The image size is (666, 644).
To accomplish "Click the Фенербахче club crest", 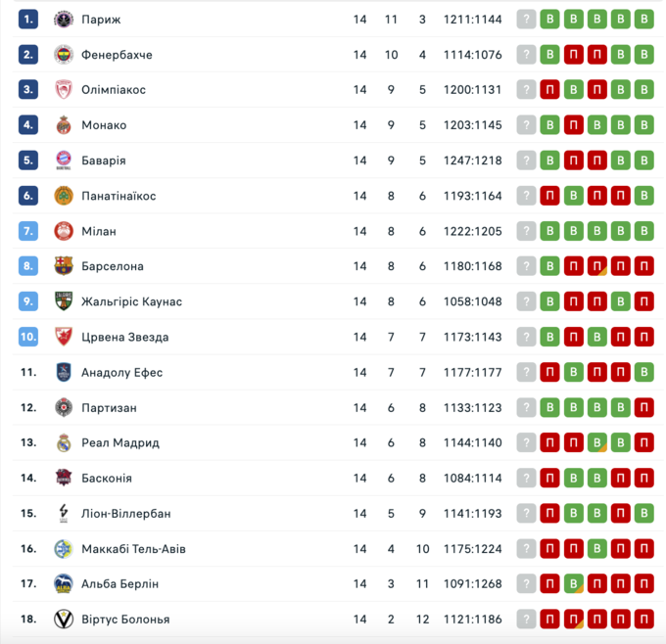I will tap(64, 55).
